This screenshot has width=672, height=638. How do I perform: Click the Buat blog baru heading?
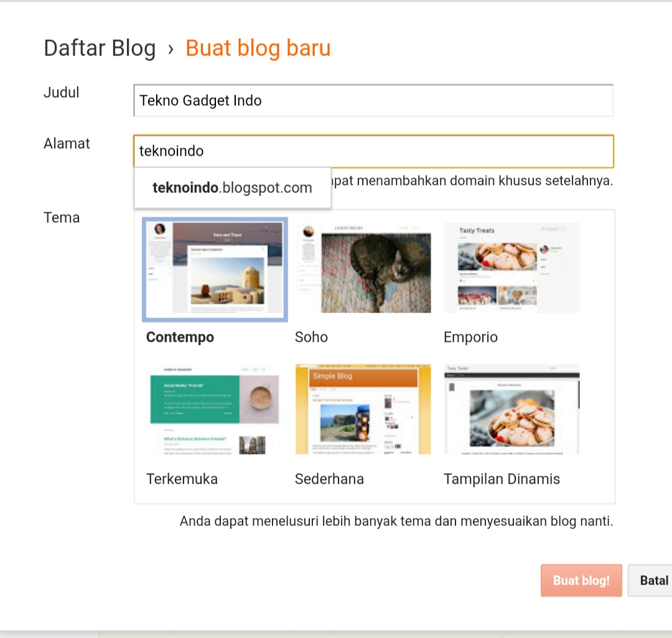[x=258, y=48]
